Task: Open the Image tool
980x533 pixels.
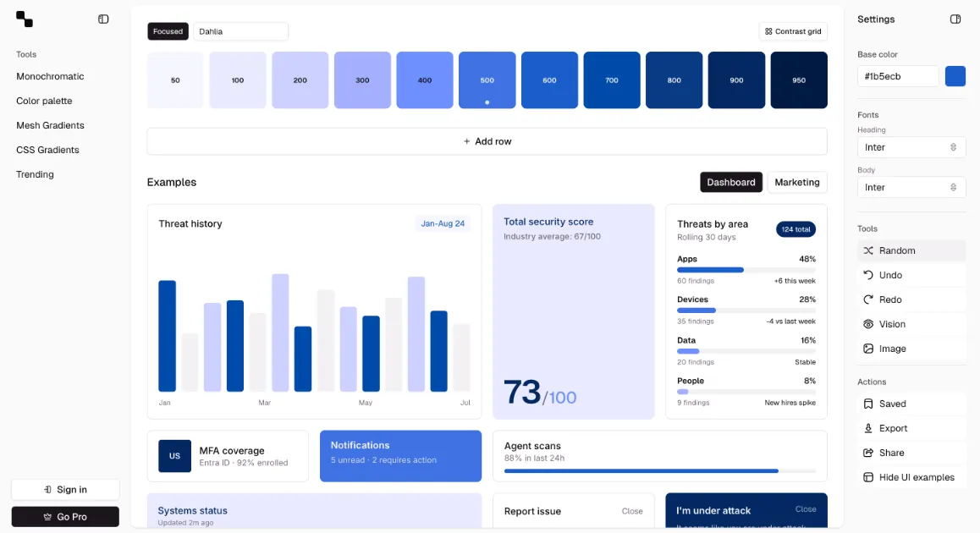Action: pos(911,349)
